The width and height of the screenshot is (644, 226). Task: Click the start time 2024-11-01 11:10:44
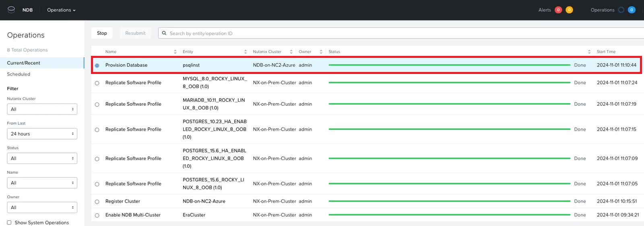click(x=617, y=65)
